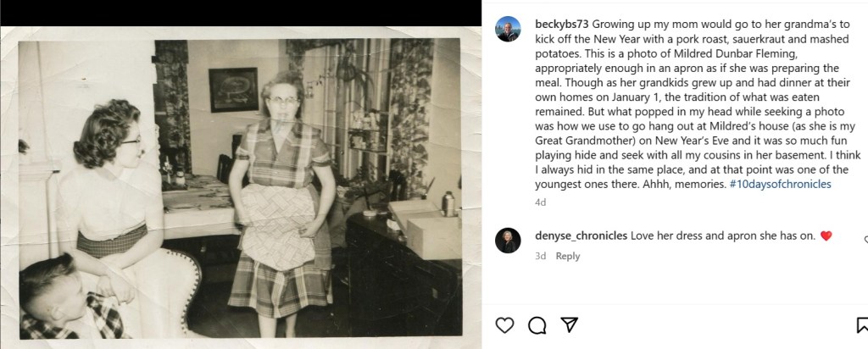
Task: Click the young boy in the photo
Action: point(70,299)
